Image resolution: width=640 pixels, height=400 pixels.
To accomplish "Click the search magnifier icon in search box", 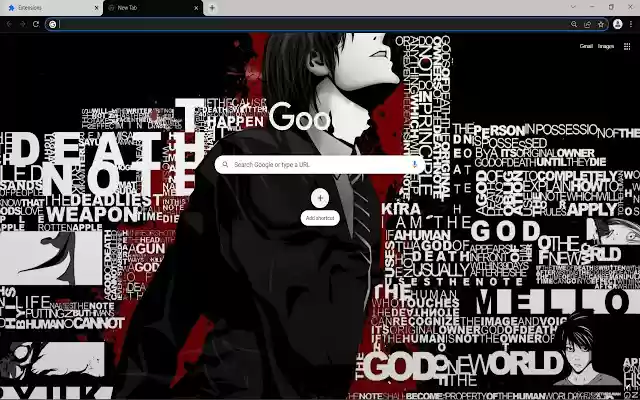I will pos(225,164).
